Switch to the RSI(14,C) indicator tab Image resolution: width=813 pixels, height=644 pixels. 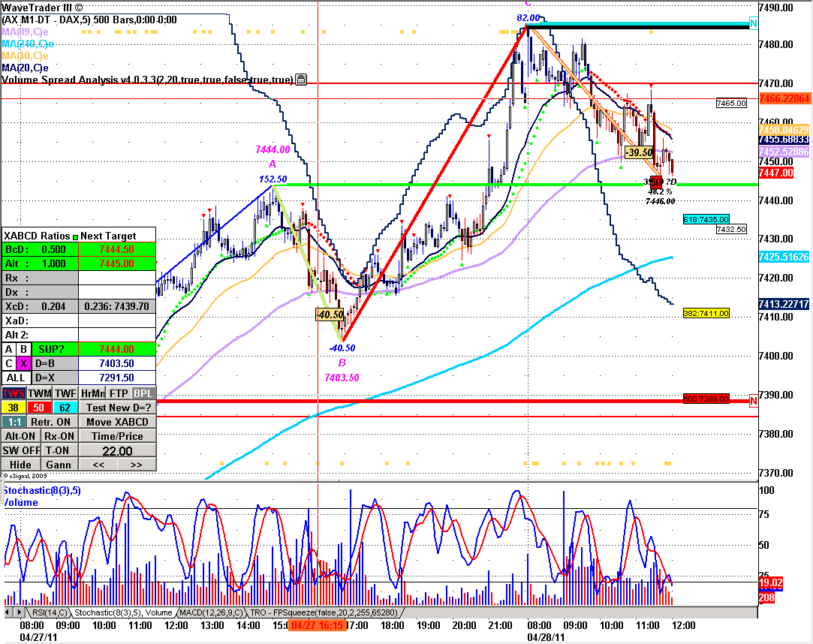(50, 613)
